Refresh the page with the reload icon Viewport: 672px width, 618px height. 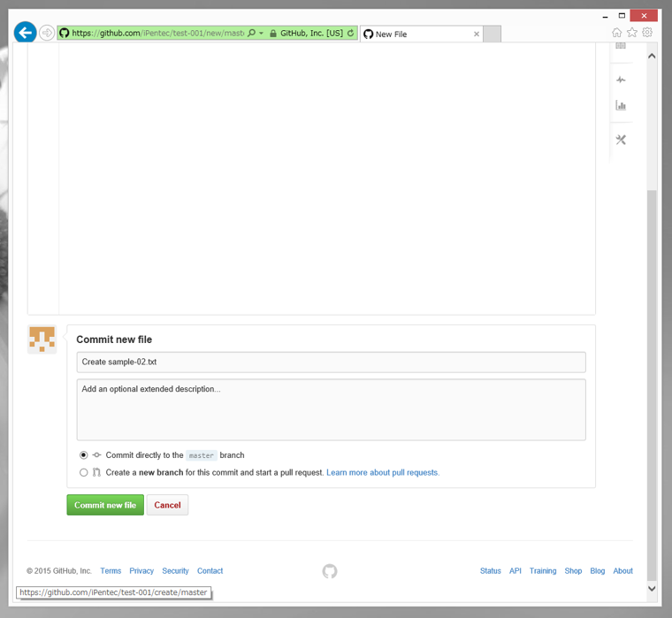click(350, 33)
